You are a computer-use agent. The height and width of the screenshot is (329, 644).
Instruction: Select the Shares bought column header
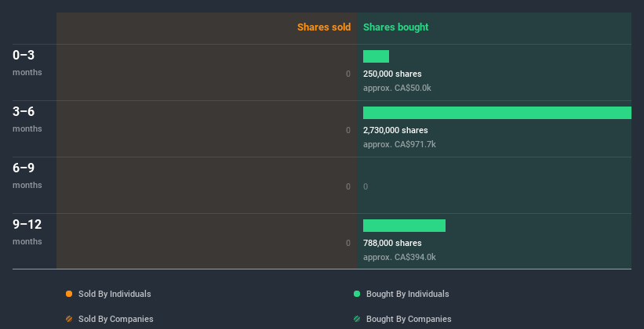point(395,27)
